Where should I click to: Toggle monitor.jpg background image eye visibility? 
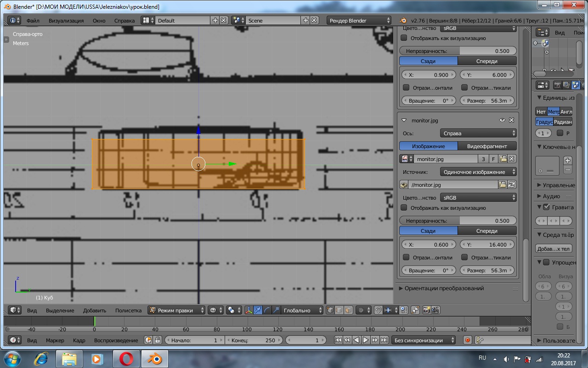502,120
